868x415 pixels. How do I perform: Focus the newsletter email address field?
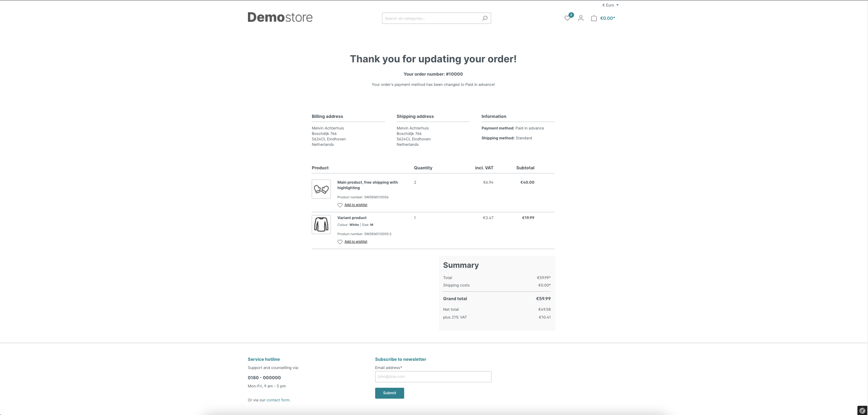point(433,376)
